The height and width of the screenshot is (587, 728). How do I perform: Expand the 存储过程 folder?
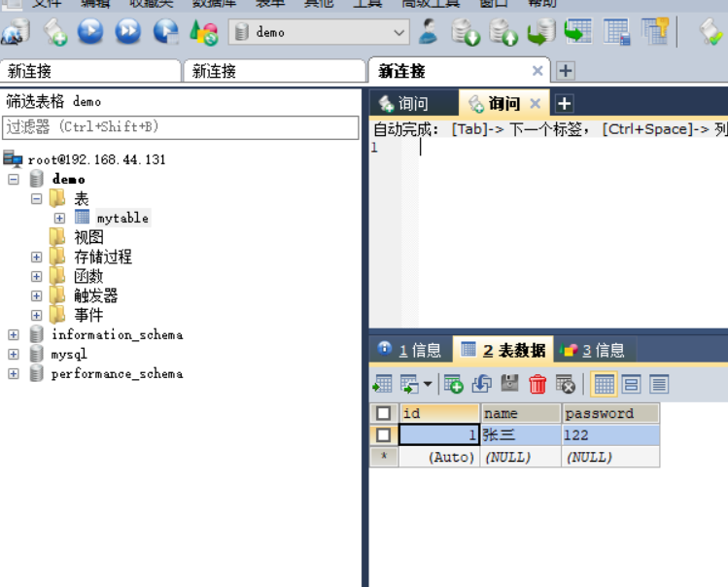point(36,257)
